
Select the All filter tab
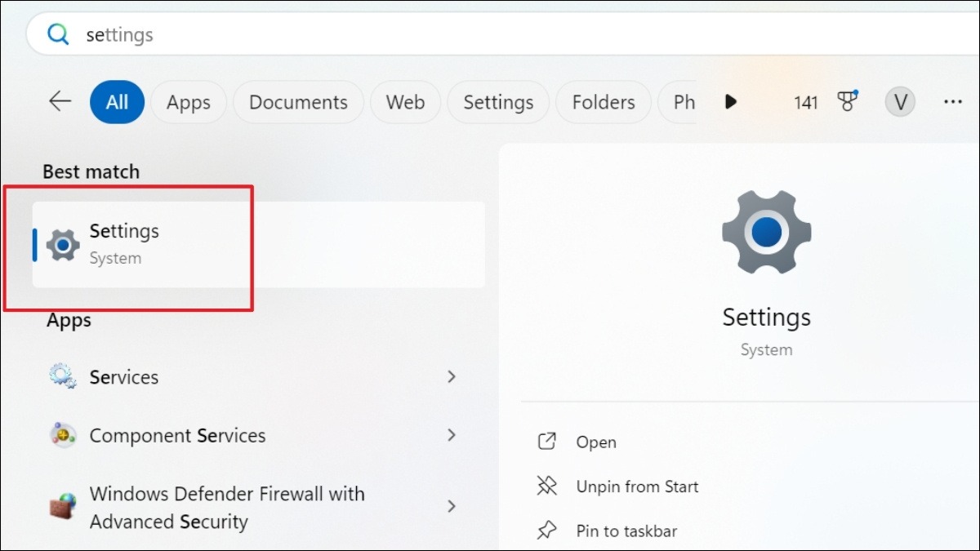pos(117,102)
